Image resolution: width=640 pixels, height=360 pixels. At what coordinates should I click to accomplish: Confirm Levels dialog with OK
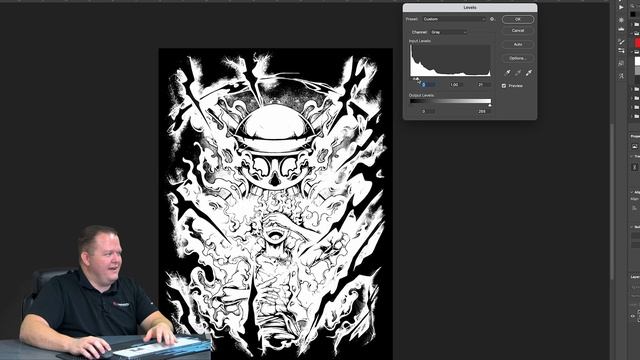pyautogui.click(x=518, y=19)
